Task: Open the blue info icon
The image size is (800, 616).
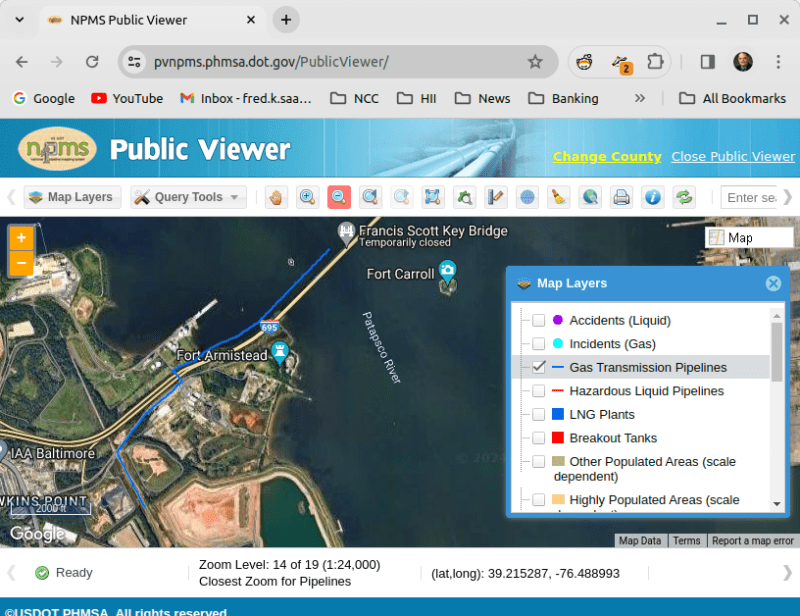Action: [x=653, y=197]
